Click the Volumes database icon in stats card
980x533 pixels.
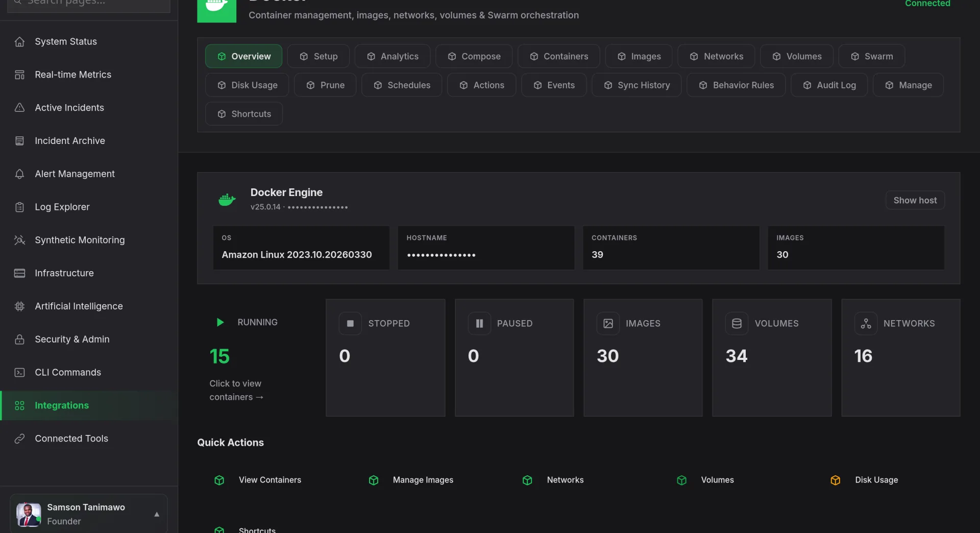(737, 323)
